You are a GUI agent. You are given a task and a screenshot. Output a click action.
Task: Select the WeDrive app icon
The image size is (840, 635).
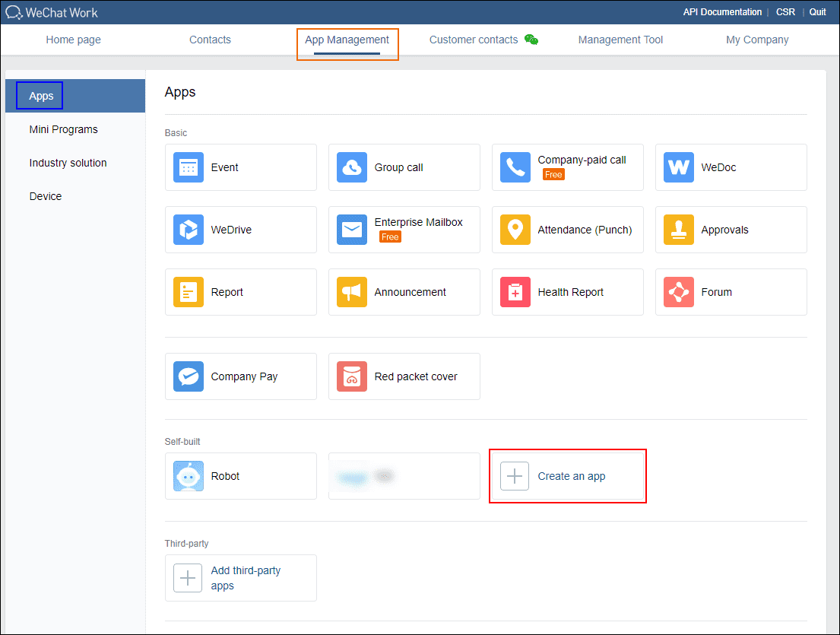coord(188,230)
